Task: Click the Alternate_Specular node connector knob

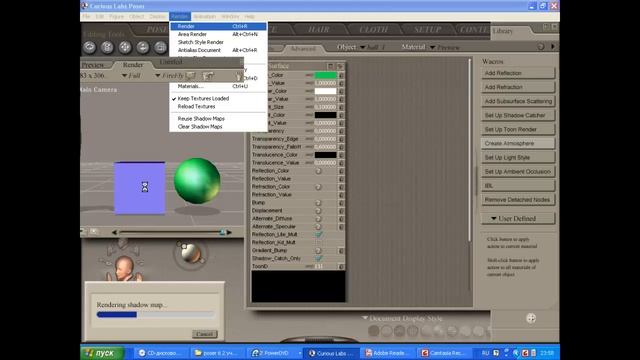Action: 318,227
